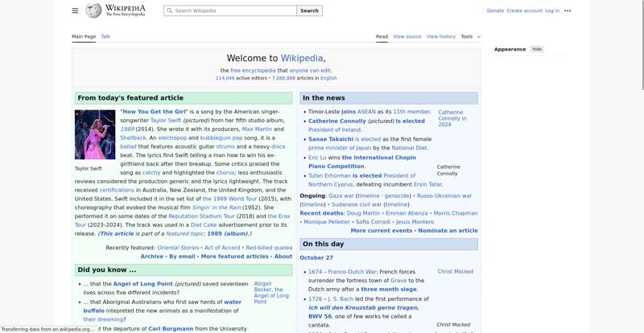Screen dimensions: 644x333
Task: Open the View source tab
Action: point(407,36)
